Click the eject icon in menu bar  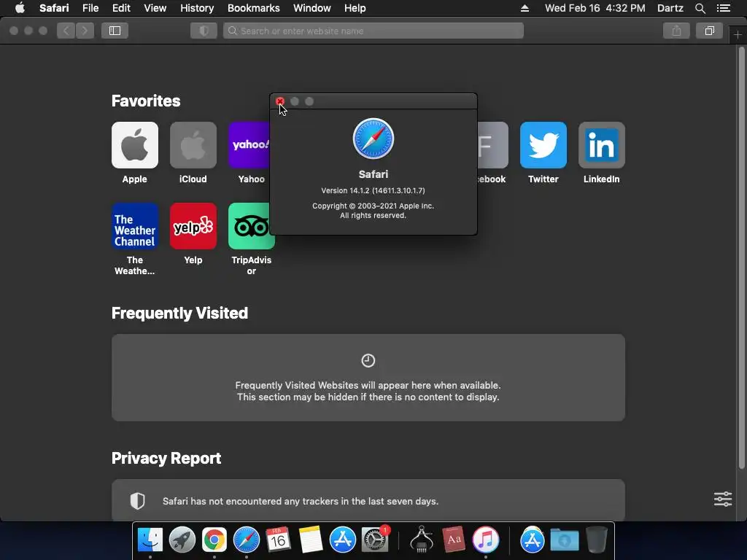pos(525,8)
